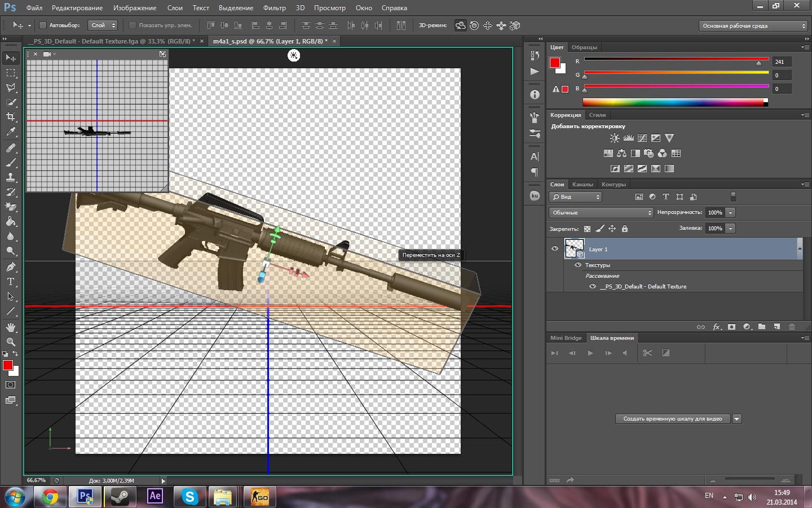Select the Pen tool
This screenshot has width=812, height=508.
pyautogui.click(x=11, y=267)
